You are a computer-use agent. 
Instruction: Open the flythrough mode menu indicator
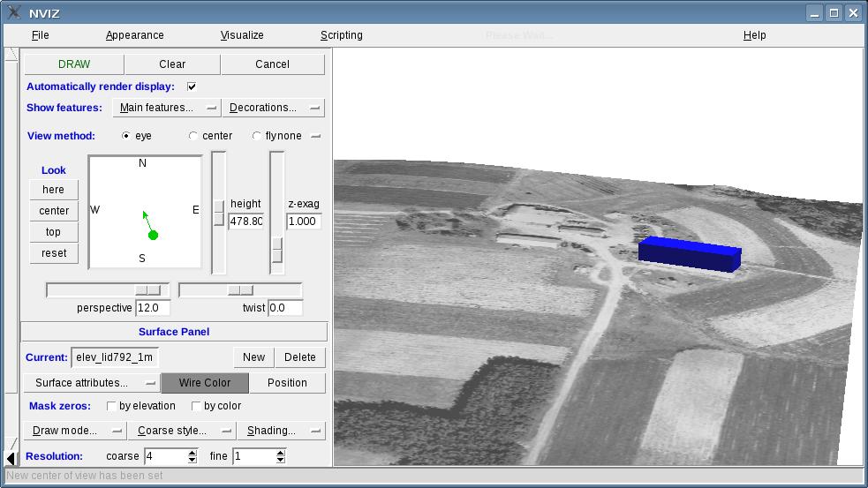315,136
